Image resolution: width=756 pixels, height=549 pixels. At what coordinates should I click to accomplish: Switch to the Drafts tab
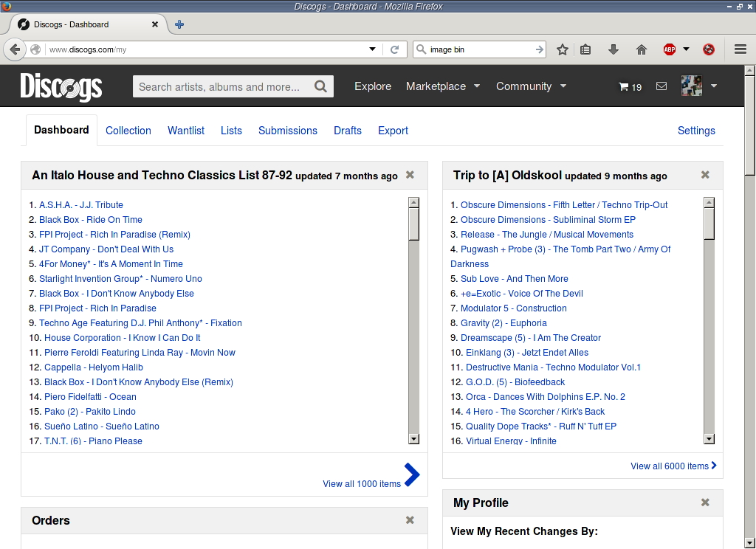pos(348,131)
